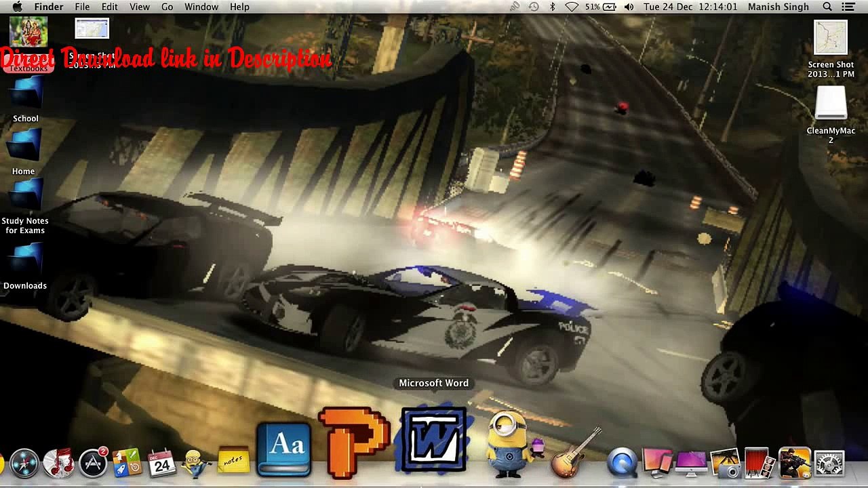Open the Go menu
The width and height of the screenshot is (868, 488).
pyautogui.click(x=167, y=7)
